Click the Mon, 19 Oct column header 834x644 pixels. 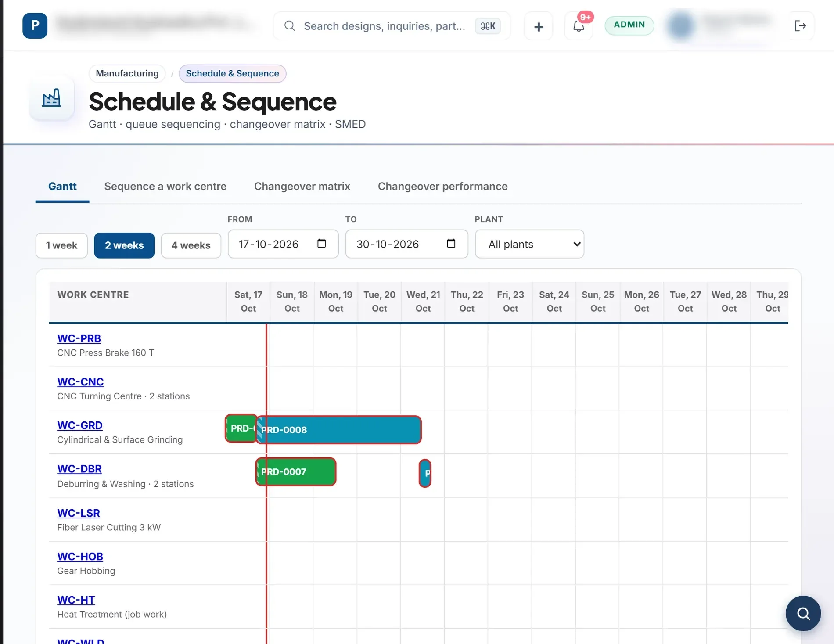[336, 302]
